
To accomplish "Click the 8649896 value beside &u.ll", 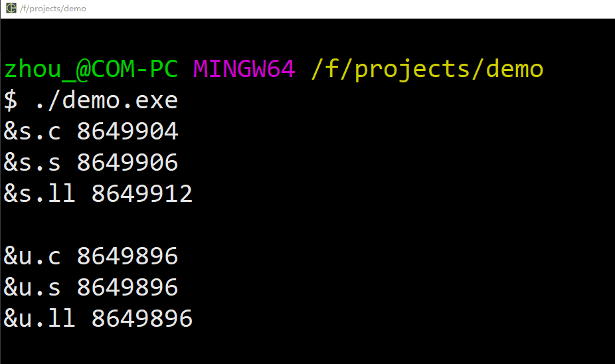I will point(142,319).
